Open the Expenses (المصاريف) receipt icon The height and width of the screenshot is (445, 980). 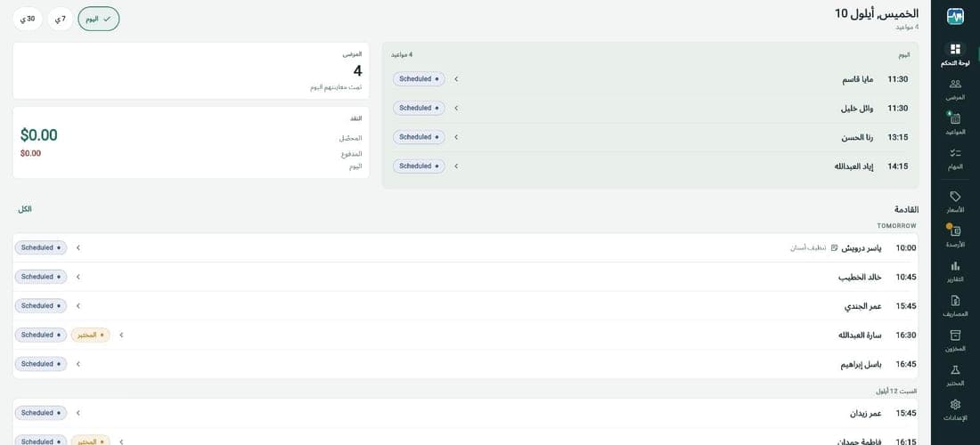[x=955, y=301]
